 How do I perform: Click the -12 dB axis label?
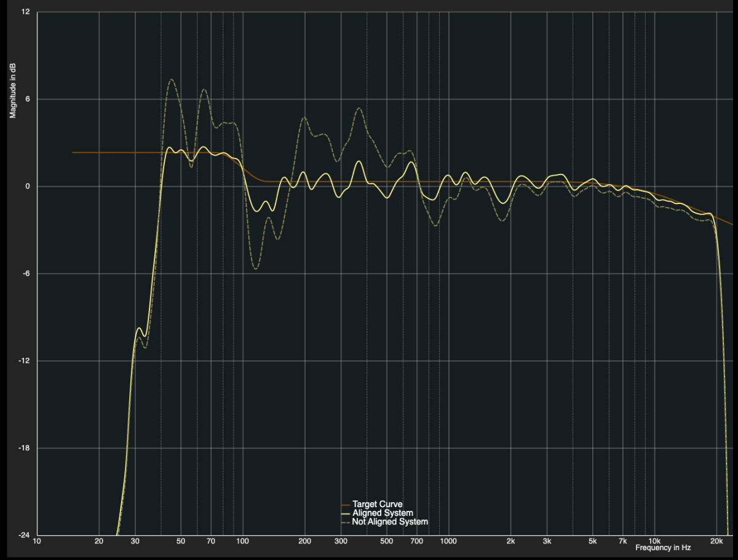pyautogui.click(x=25, y=361)
